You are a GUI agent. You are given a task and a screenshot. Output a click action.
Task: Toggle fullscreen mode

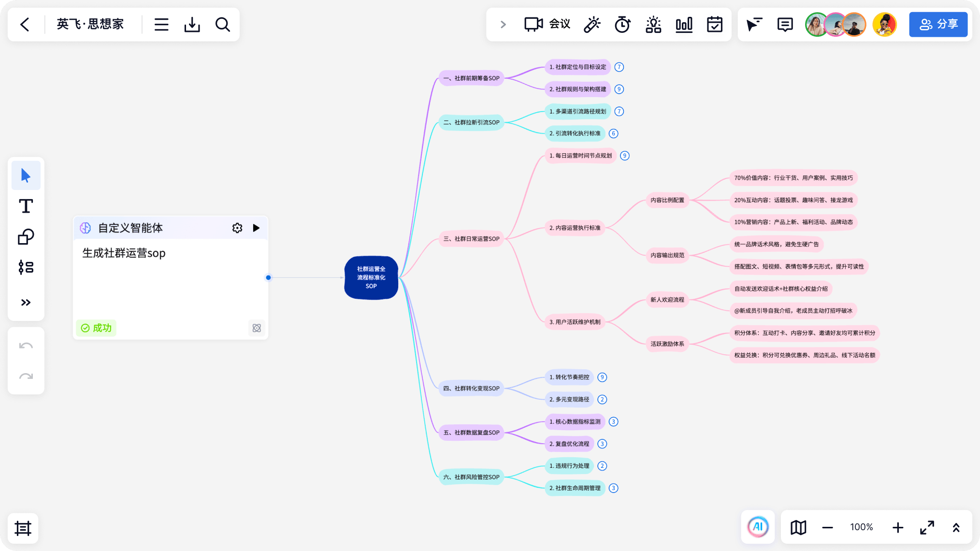pos(927,527)
